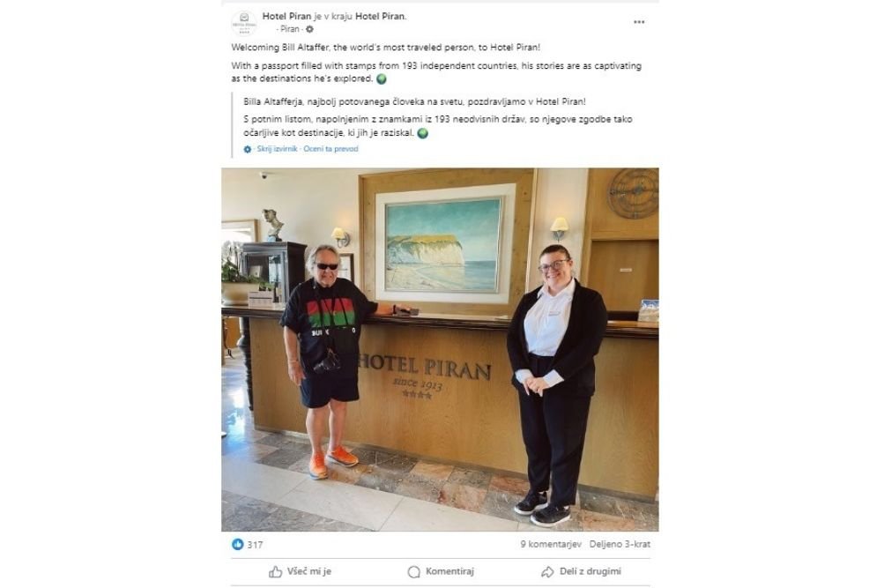
Task: Open the Hotel Piran page name link
Action: (x=286, y=17)
